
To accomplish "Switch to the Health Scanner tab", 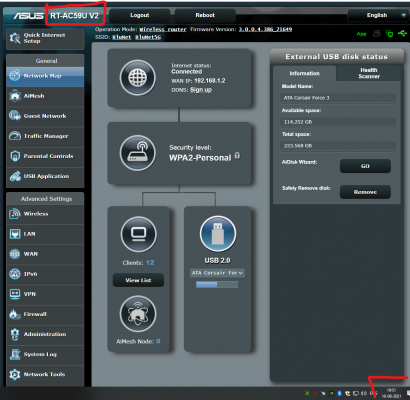I will point(369,73).
